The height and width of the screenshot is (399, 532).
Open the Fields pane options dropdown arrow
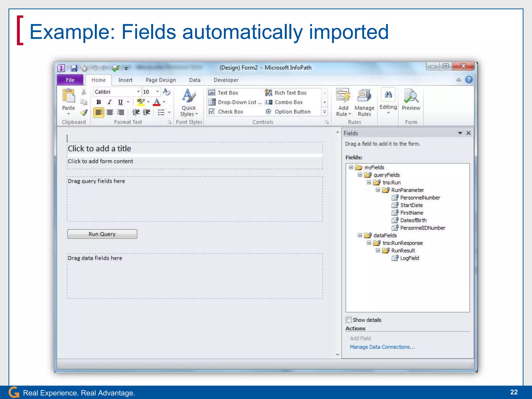pos(460,133)
